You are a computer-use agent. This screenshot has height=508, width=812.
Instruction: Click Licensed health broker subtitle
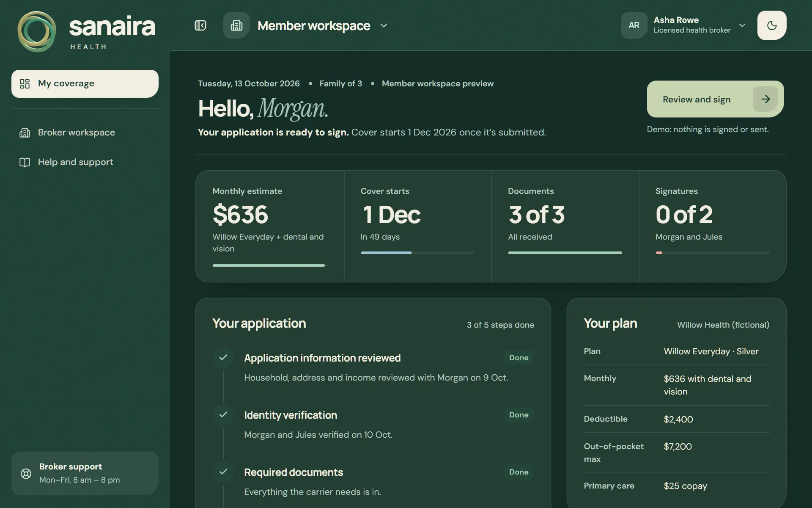tap(692, 30)
